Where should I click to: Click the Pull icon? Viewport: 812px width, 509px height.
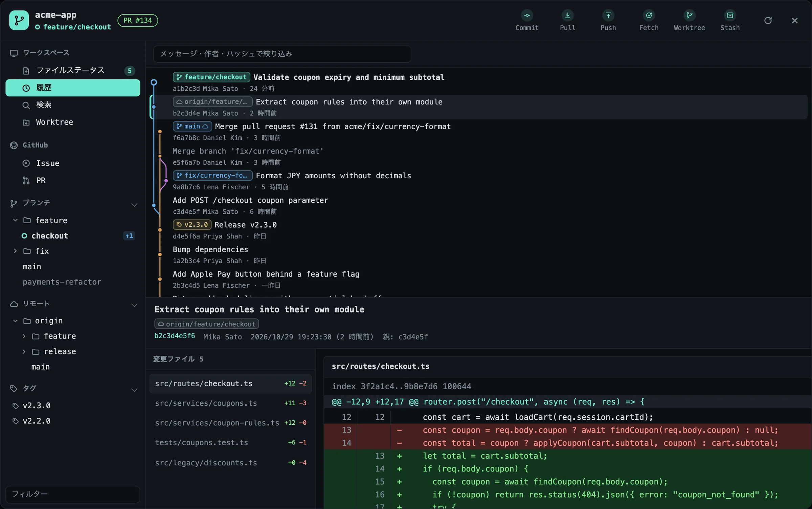point(567,16)
